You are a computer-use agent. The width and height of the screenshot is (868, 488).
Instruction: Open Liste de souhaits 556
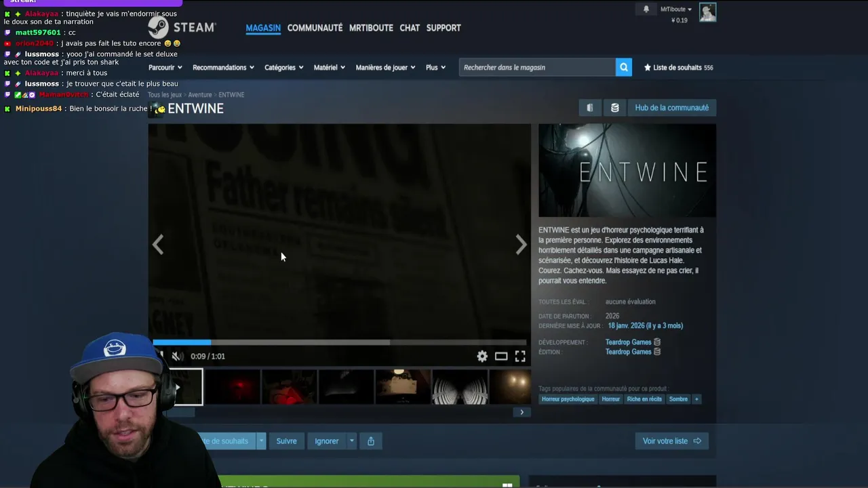click(x=678, y=67)
